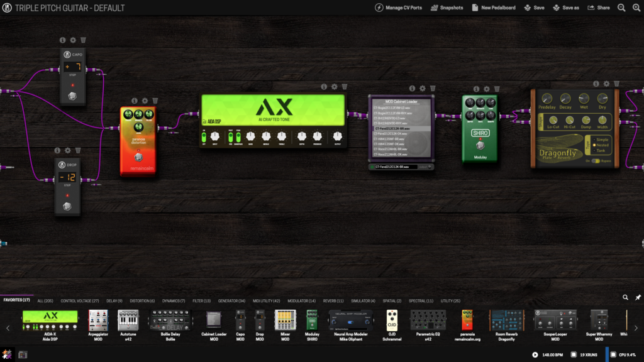Delete the Drop pedal using trash icon
Screen dimensions: 644x362
78,150
